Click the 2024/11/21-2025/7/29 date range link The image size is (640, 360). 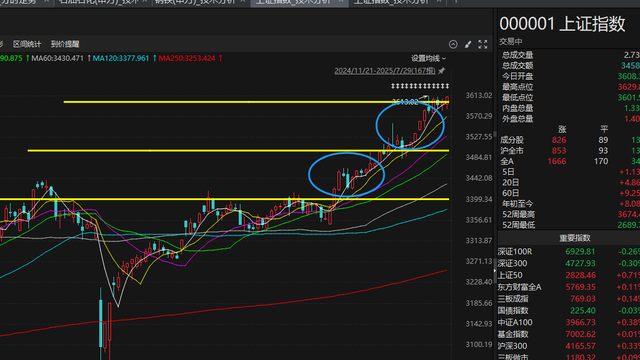pyautogui.click(x=385, y=71)
